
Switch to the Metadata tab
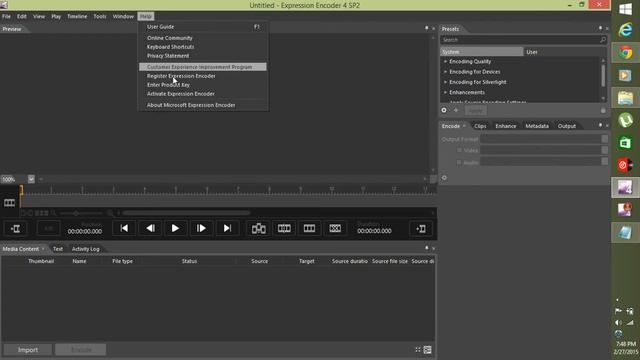[537, 126]
